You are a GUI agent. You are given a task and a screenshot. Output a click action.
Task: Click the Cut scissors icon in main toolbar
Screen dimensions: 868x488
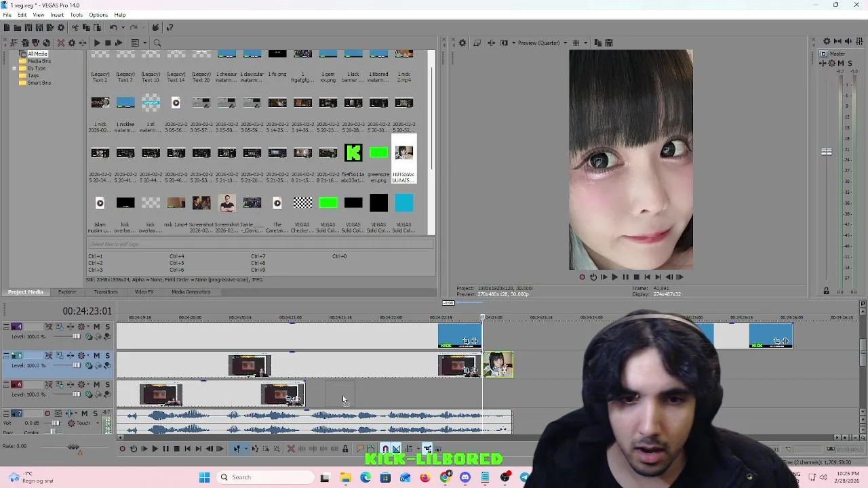click(x=75, y=28)
